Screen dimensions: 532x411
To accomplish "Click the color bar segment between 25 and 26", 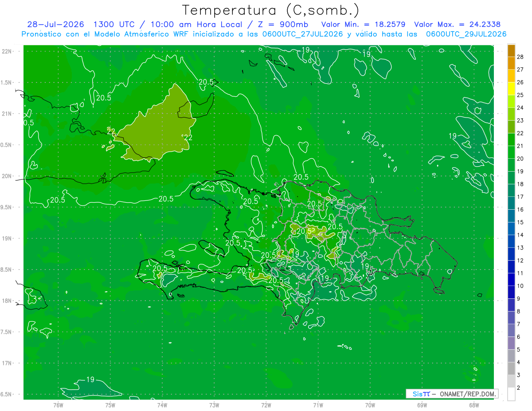I will (x=511, y=89).
